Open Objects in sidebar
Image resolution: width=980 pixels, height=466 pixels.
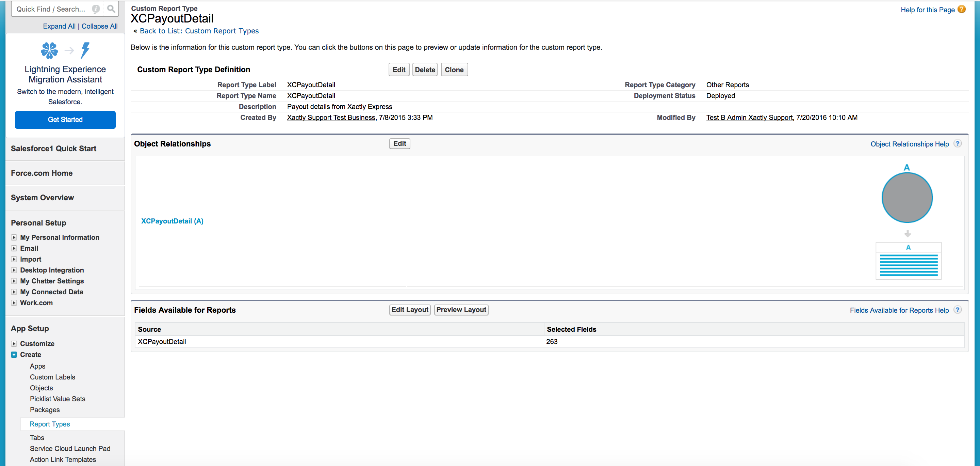click(x=41, y=388)
